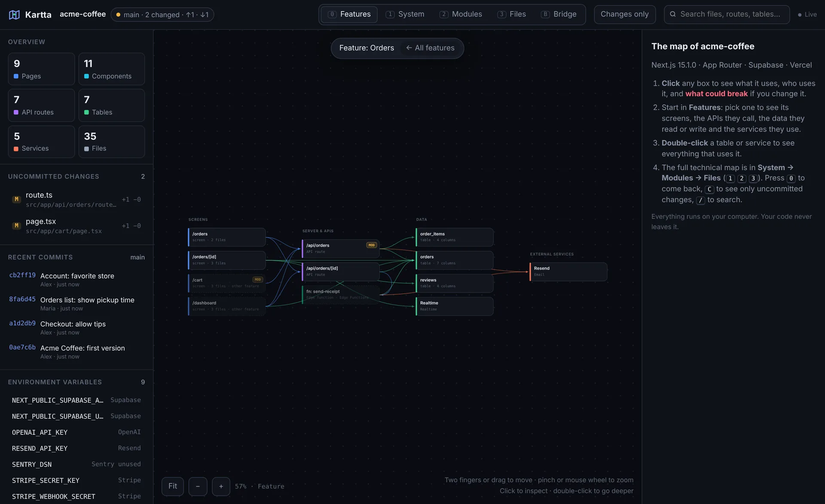Click the modified badge beside page.tsx
Image resolution: width=825 pixels, height=504 pixels.
tap(16, 226)
